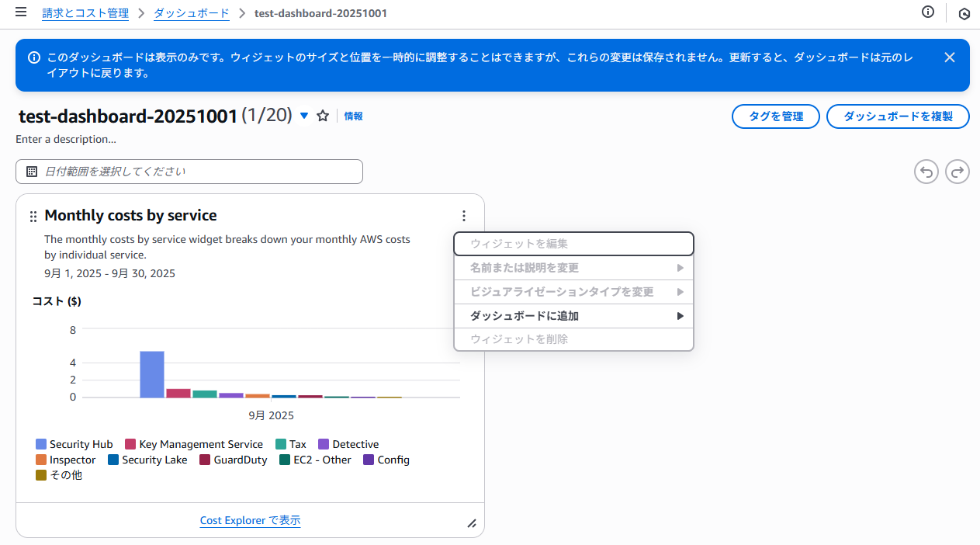Dismiss the blue info banner
The image size is (980, 545).
pos(949,57)
